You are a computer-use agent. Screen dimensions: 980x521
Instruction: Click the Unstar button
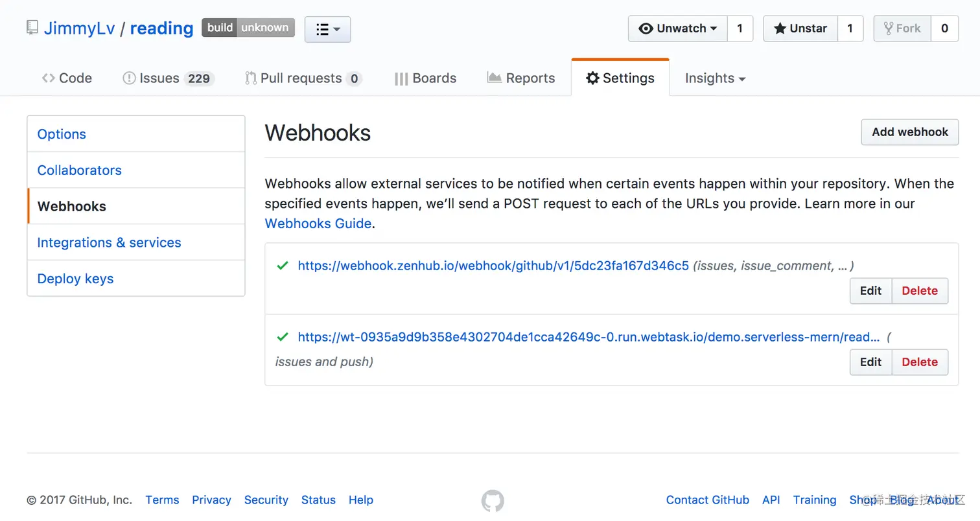click(800, 29)
